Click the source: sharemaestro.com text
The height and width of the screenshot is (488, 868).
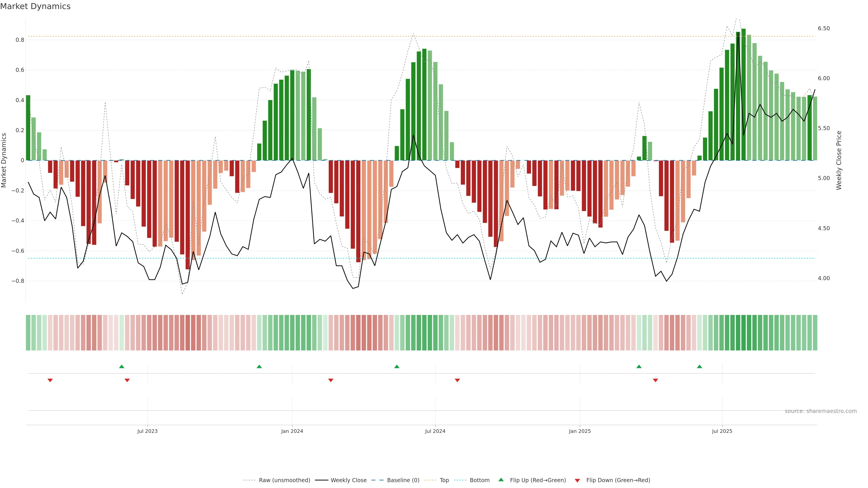click(x=821, y=411)
